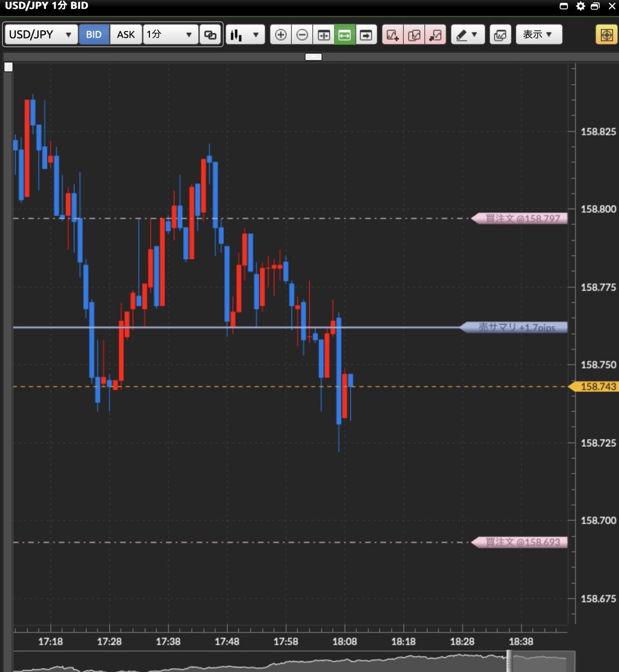Select the 買注文 @158.797 order label
This screenshot has height=672, width=619.
tap(519, 218)
